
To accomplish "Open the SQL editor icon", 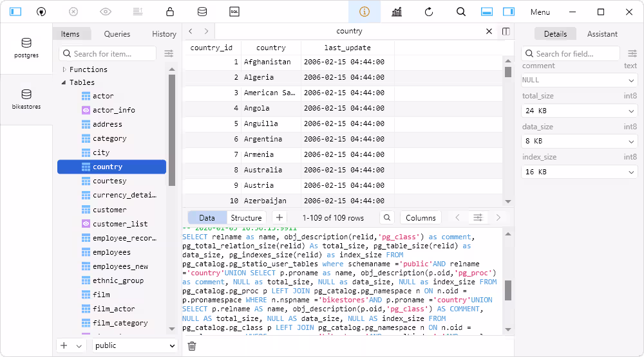I will click(x=234, y=12).
